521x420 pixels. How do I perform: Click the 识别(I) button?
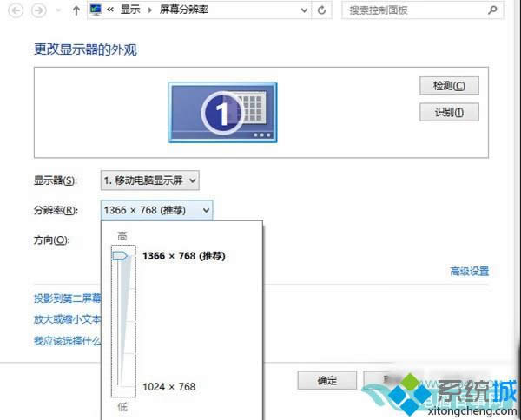[449, 112]
